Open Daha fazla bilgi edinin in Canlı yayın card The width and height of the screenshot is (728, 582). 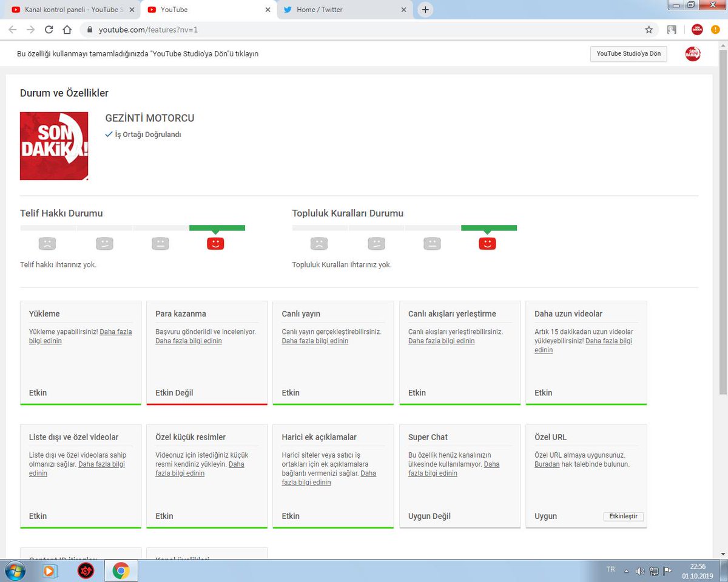tap(315, 341)
